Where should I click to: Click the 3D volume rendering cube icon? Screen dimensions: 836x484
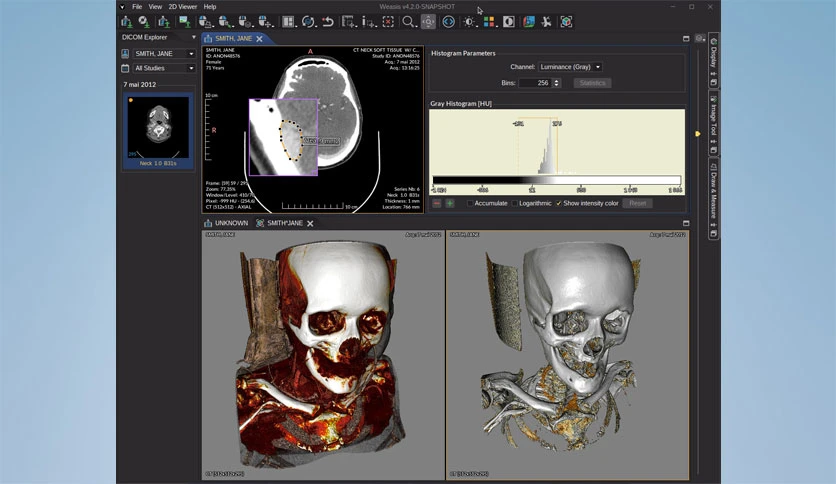point(566,22)
